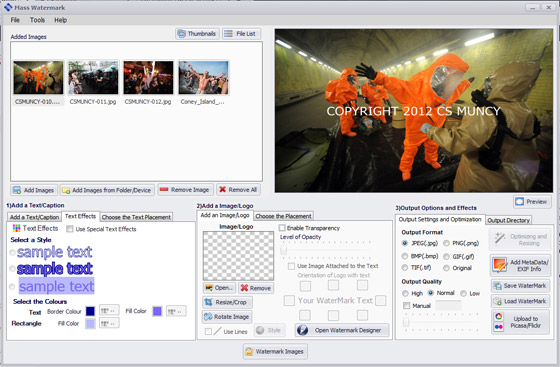Set output quality to High

tap(405, 293)
